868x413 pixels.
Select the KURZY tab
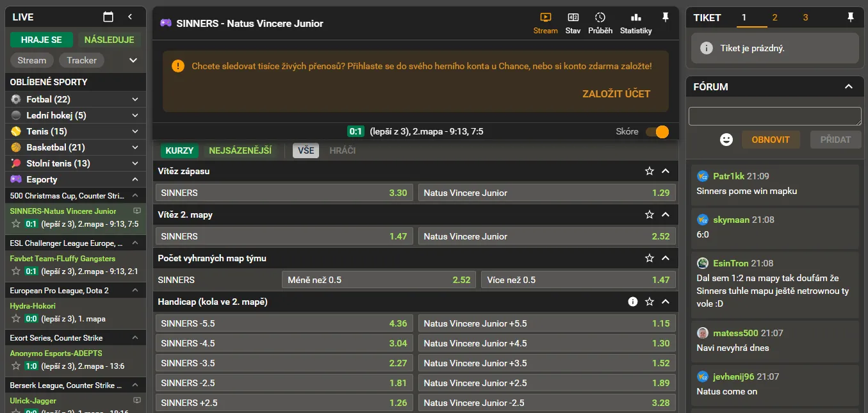tap(179, 150)
